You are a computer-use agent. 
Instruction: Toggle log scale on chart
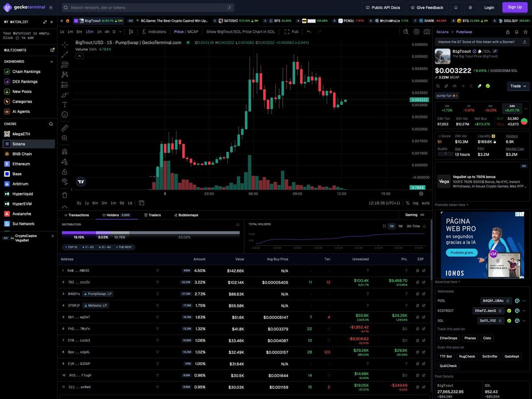[x=415, y=203]
